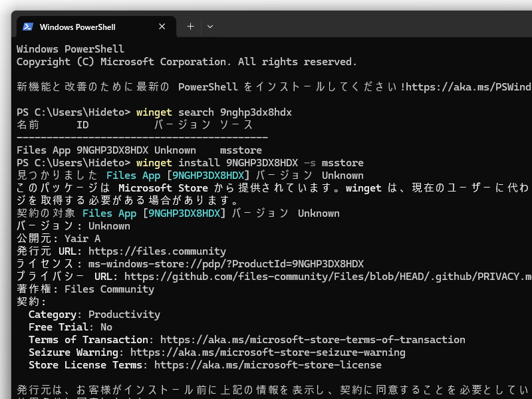The width and height of the screenshot is (532, 399).
Task: Open a new tab with the plus button
Action: coord(190,27)
